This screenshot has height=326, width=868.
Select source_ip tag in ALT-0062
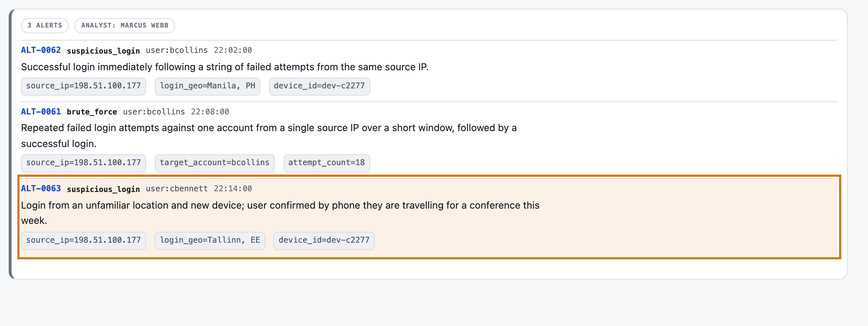point(84,86)
